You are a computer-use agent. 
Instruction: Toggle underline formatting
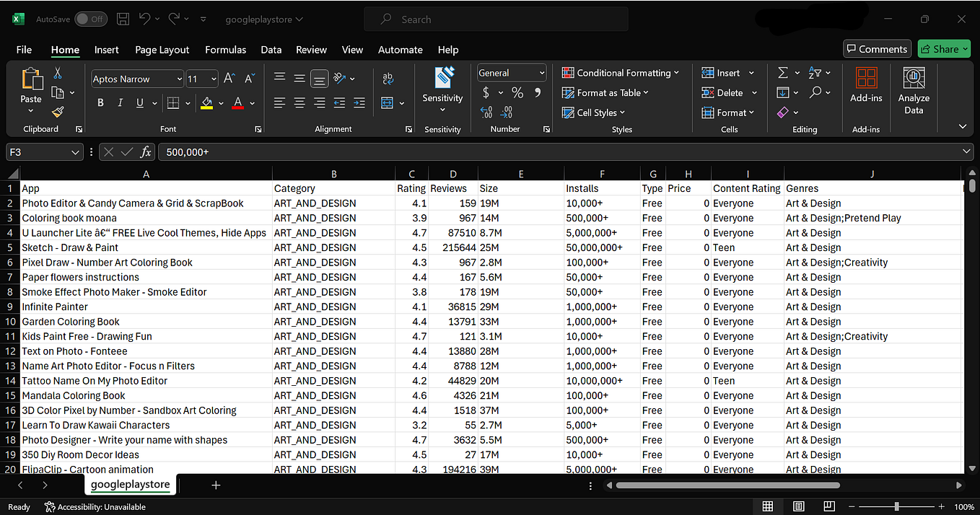click(138, 102)
